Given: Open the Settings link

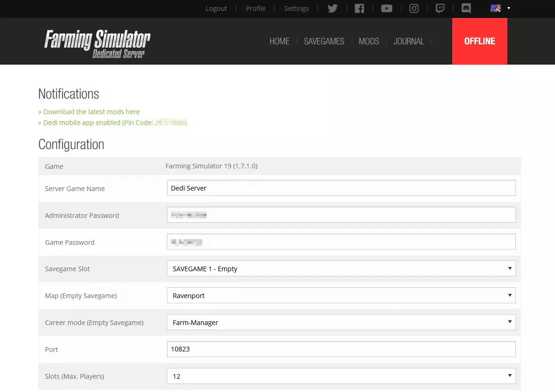Looking at the screenshot, I should pyautogui.click(x=296, y=8).
